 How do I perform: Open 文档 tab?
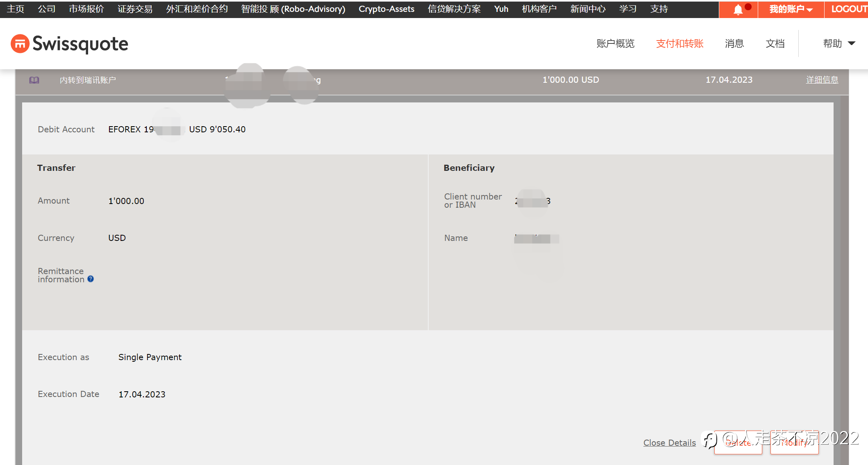click(775, 43)
